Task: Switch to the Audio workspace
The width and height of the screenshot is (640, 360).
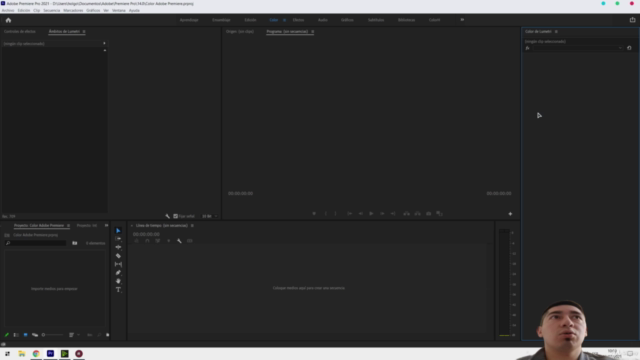Action: tap(323, 20)
